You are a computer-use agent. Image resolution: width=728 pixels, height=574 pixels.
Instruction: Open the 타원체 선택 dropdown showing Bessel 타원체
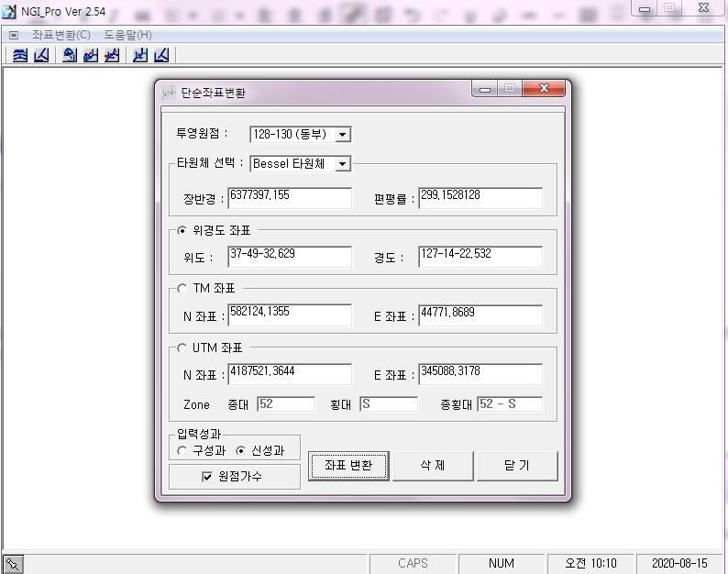click(342, 164)
